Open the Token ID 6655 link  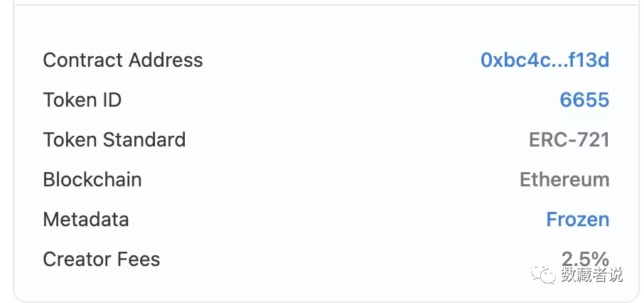584,100
